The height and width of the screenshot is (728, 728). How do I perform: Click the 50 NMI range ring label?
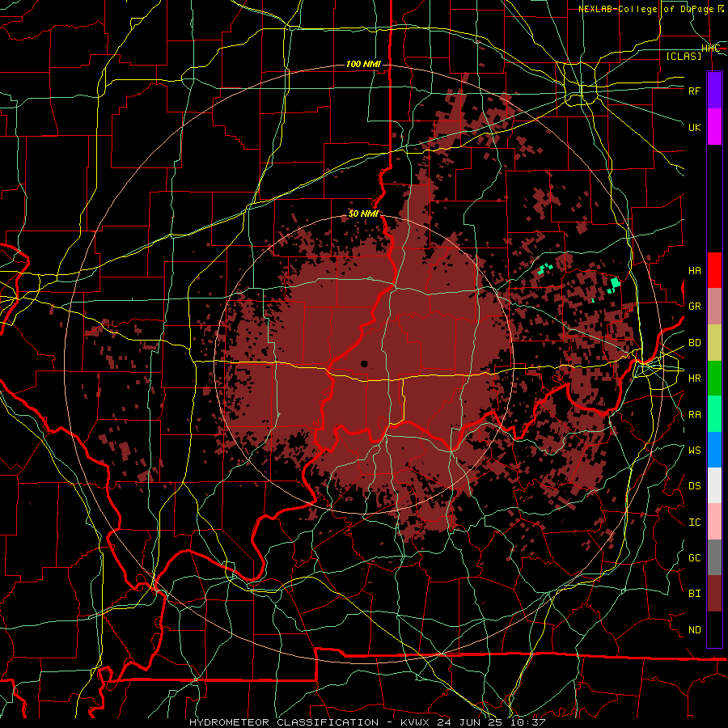coord(363,214)
